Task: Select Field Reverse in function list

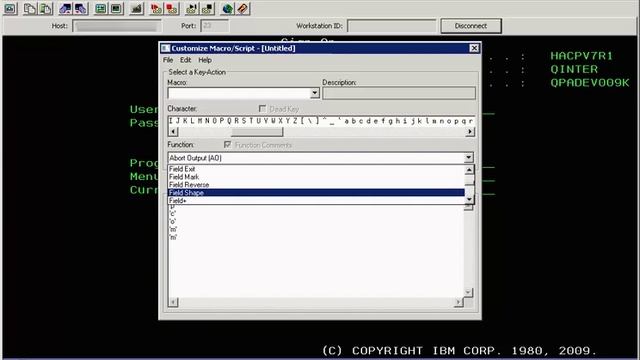Action: tap(316, 184)
